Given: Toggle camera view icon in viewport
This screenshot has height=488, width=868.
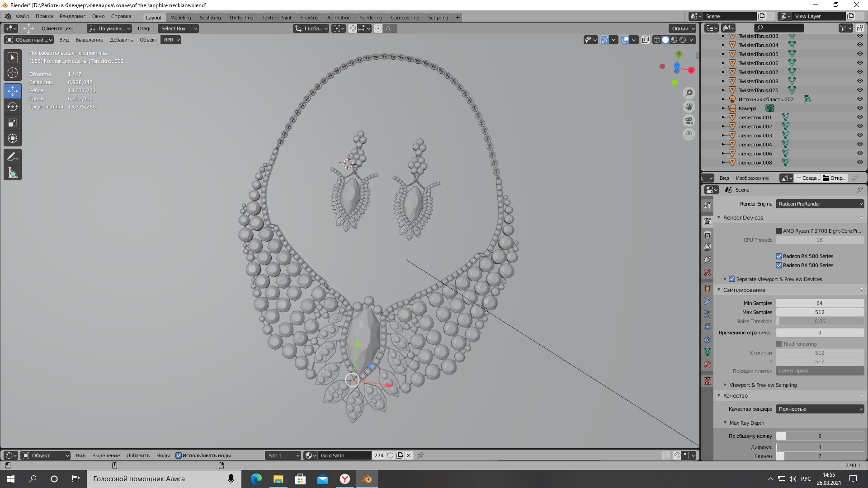Looking at the screenshot, I should tap(689, 121).
